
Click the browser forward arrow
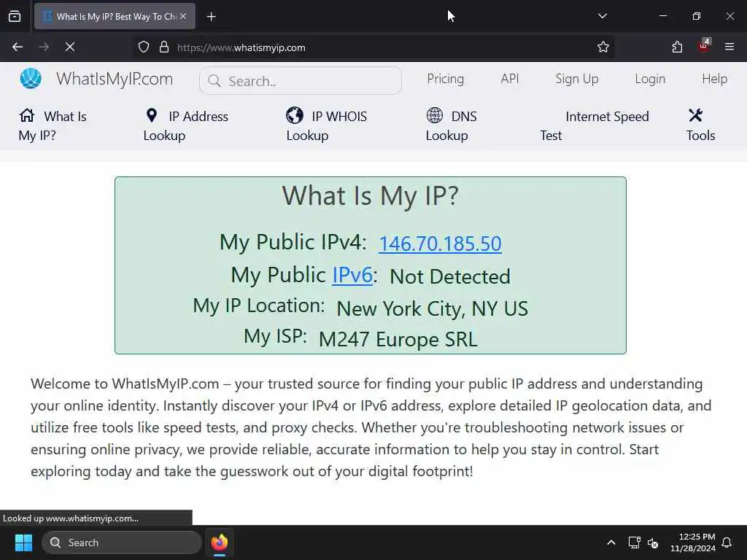(44, 47)
